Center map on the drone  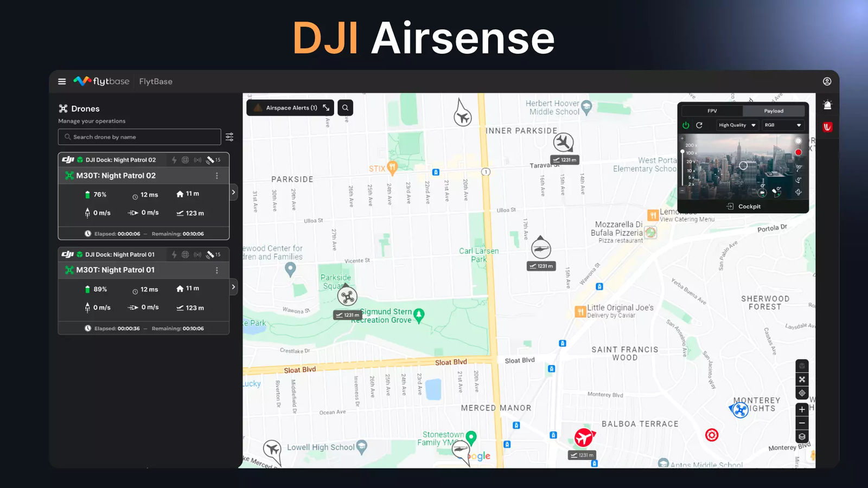tap(802, 380)
